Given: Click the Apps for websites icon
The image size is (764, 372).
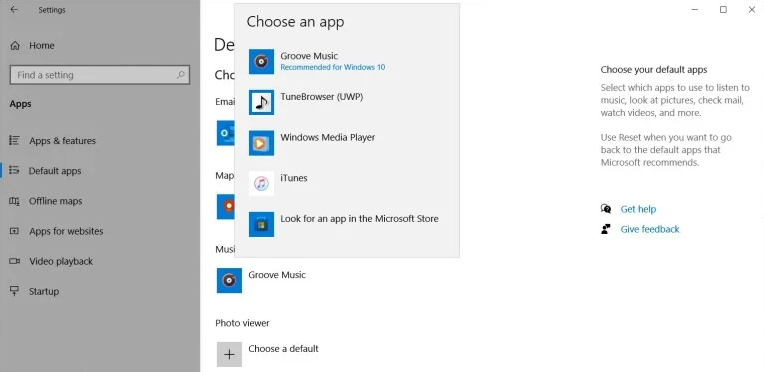Looking at the screenshot, I should click(15, 231).
